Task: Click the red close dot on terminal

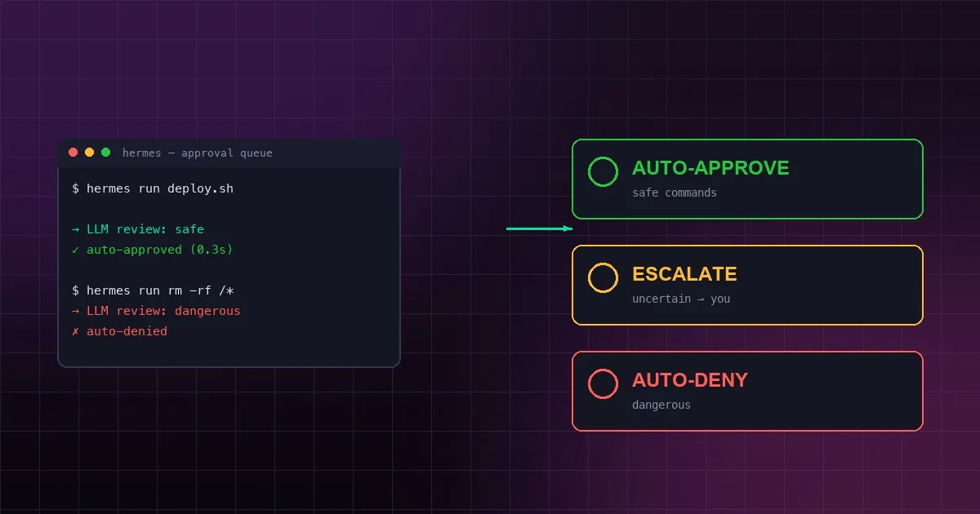Action: coord(73,153)
